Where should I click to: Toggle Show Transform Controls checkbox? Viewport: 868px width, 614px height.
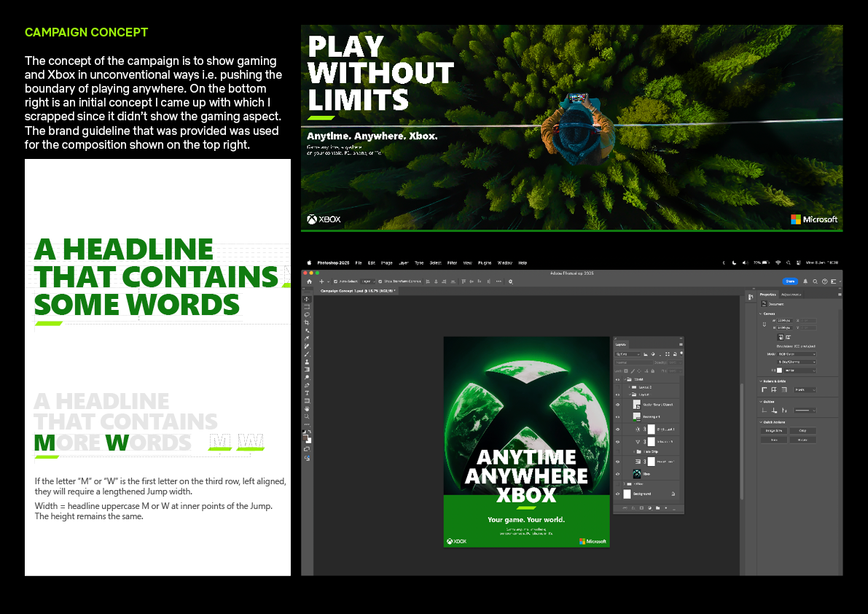(x=380, y=281)
